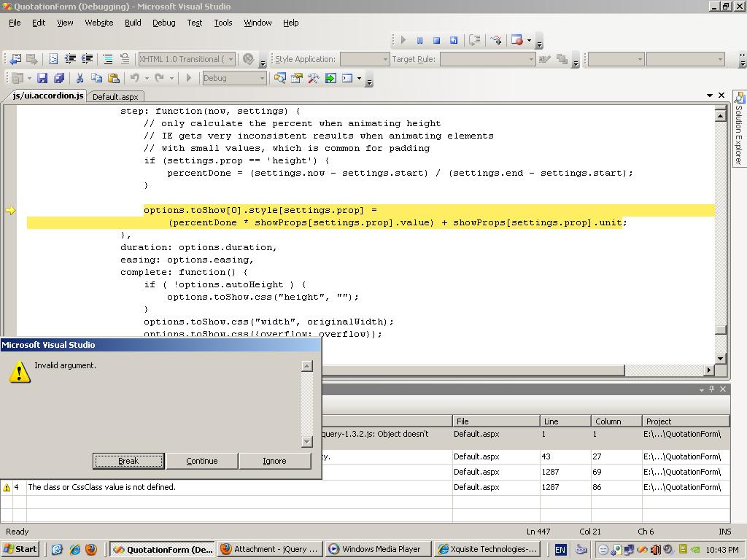Expand the XHTML 1.0 Transitional dropdown
The width and height of the screenshot is (747, 560).
point(231,59)
